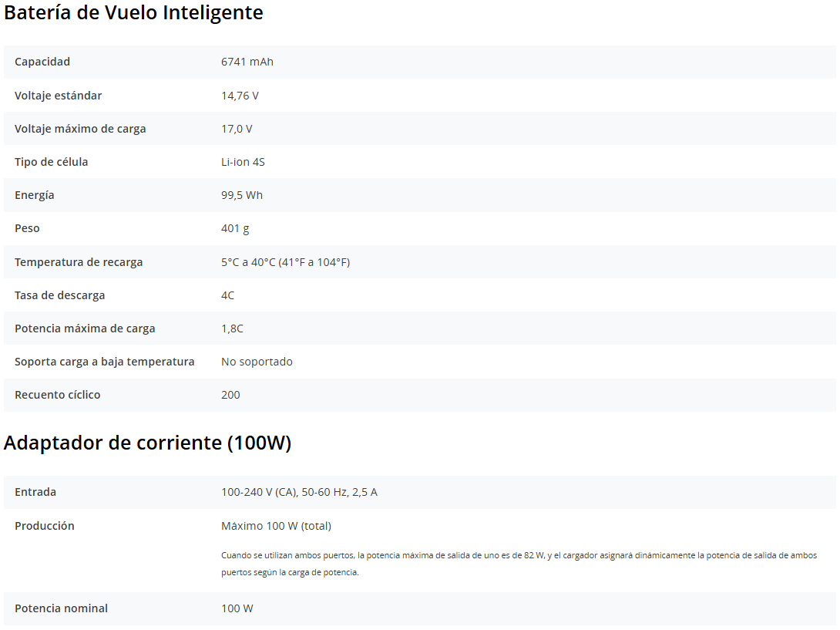Click the "No soportado" value

point(257,362)
